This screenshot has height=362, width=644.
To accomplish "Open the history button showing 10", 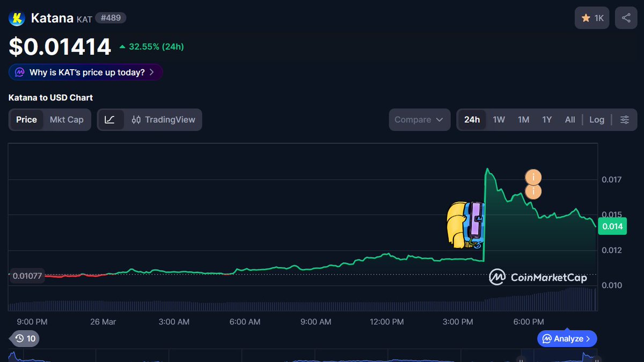I will (25, 338).
